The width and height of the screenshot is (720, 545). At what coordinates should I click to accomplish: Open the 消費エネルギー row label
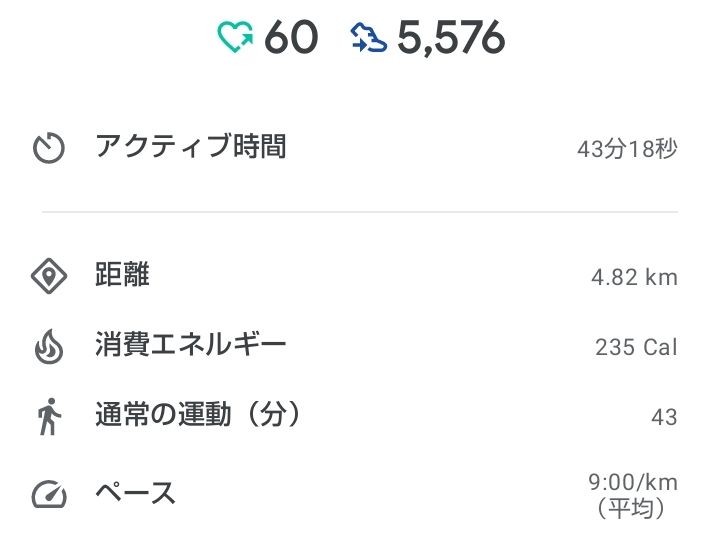coord(191,344)
